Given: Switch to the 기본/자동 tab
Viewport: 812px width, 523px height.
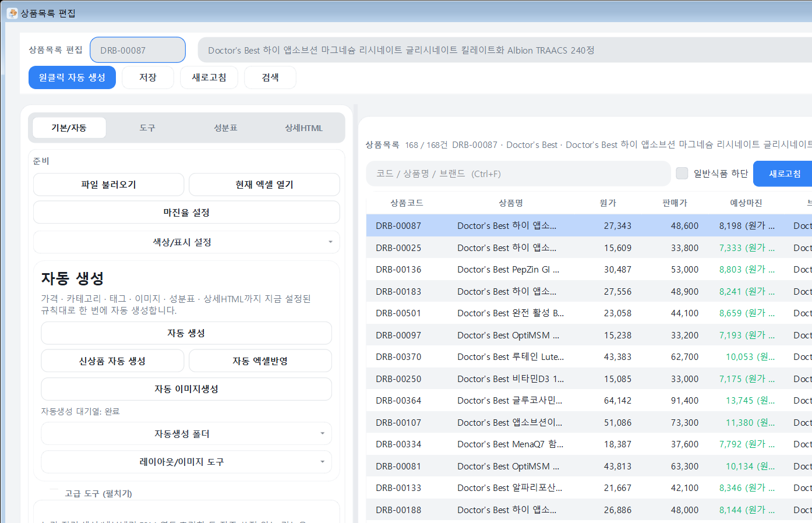Looking at the screenshot, I should pyautogui.click(x=69, y=128).
